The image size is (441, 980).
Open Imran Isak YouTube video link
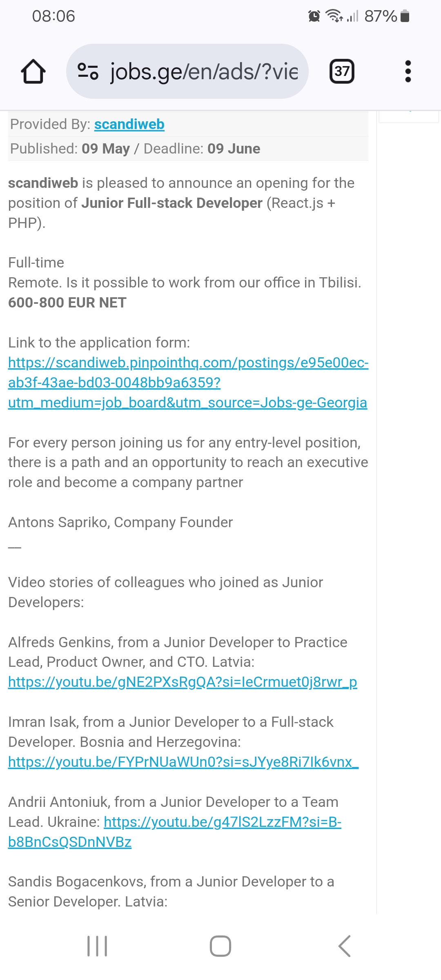pos(183,762)
